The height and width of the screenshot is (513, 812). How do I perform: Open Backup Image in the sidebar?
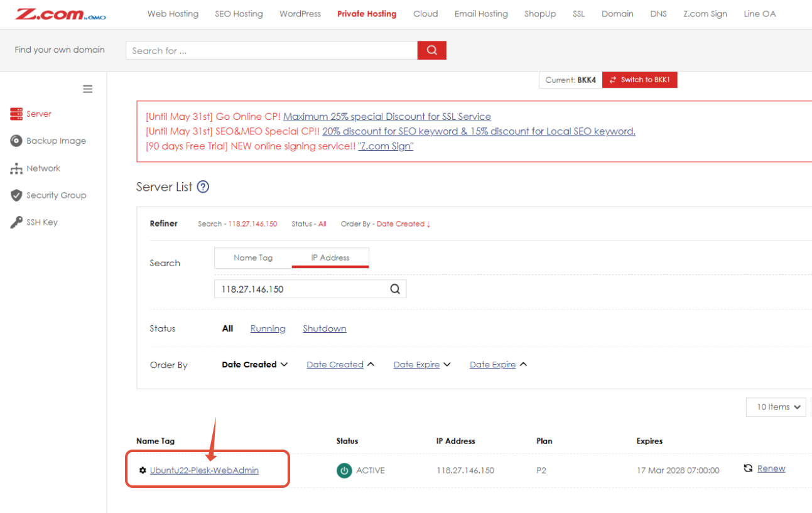[x=56, y=141]
